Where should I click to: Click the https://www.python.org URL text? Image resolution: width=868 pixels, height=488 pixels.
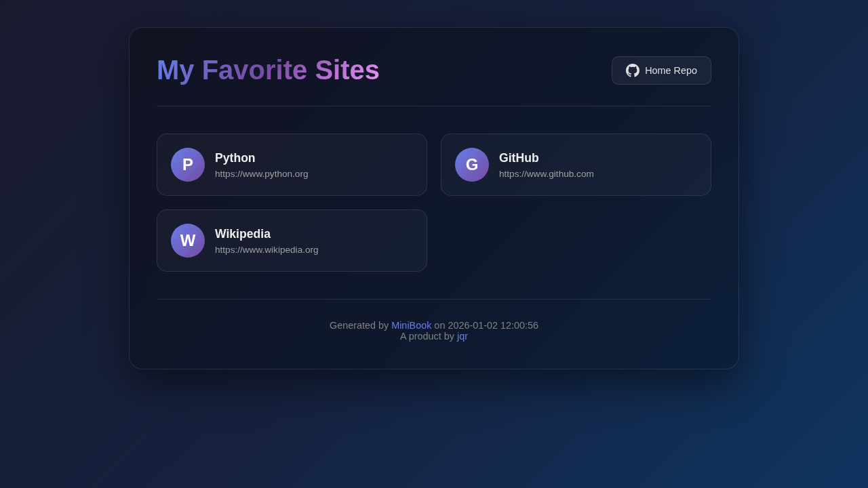tap(261, 174)
